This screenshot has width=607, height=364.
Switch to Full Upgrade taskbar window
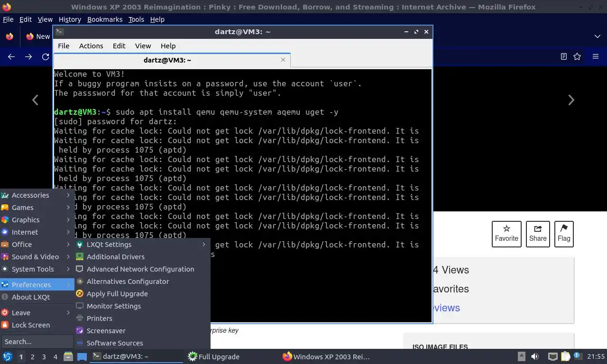[x=232, y=356]
